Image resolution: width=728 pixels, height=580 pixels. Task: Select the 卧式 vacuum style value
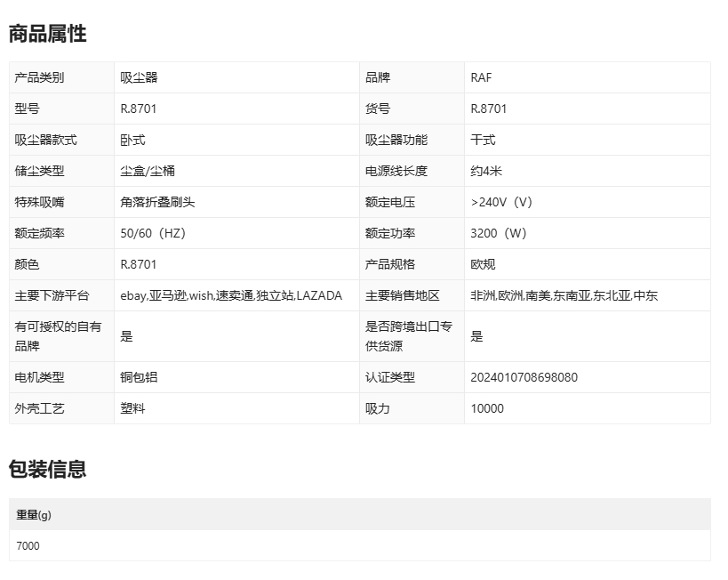[132, 140]
